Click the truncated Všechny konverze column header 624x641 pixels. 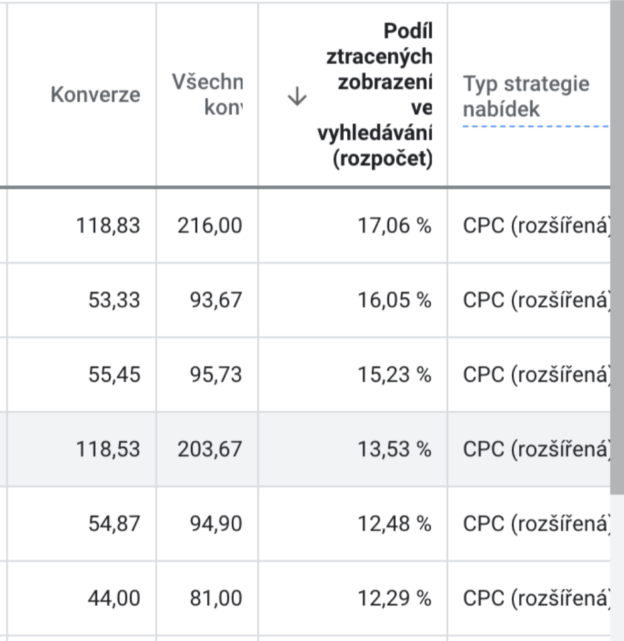(207, 94)
